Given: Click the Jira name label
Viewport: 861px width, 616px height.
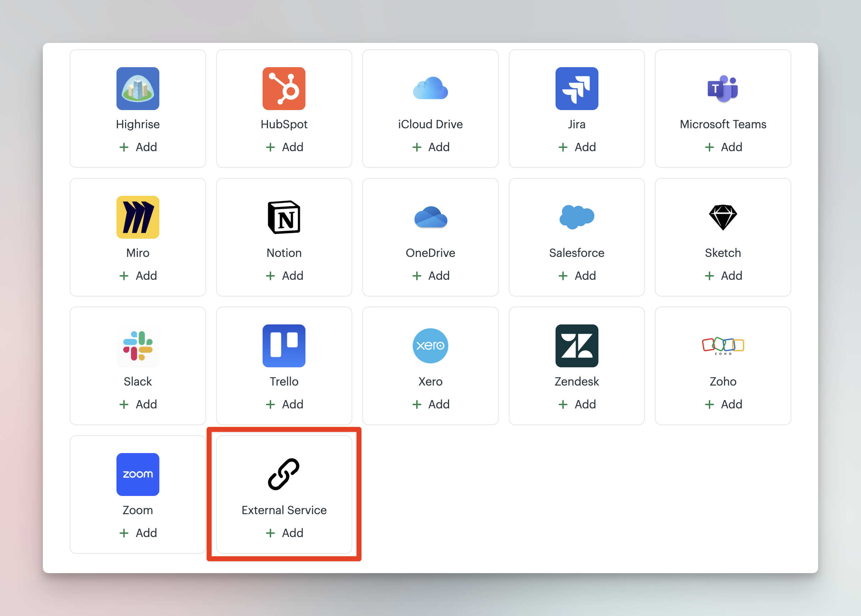Looking at the screenshot, I should coord(577,124).
